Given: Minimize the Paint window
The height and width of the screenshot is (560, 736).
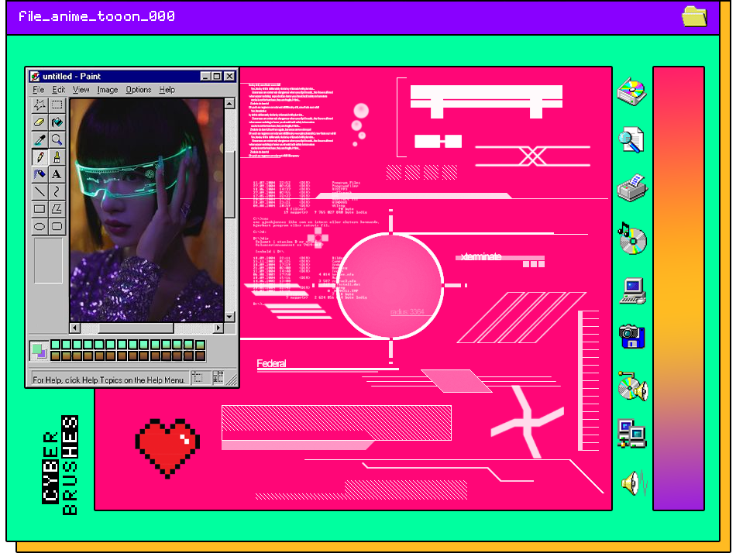Looking at the screenshot, I should [205, 76].
